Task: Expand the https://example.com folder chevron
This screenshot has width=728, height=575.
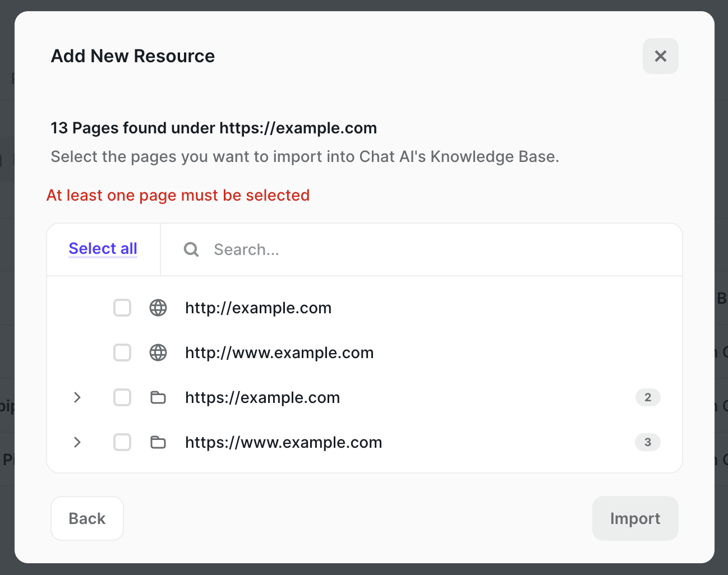Action: click(77, 397)
